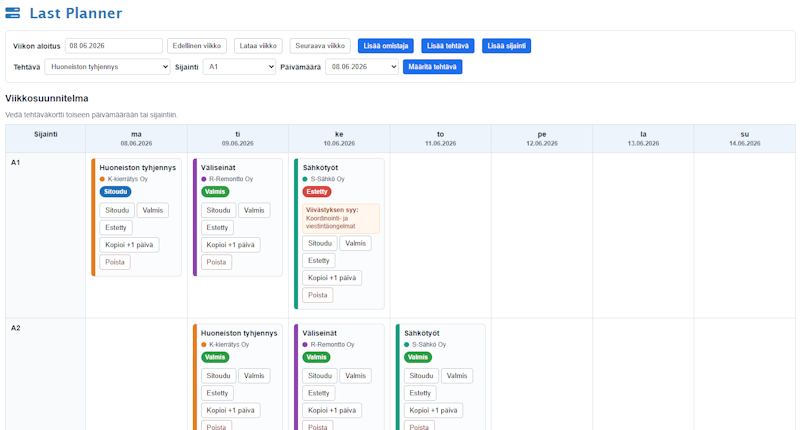Click Valmis button on A2 Huoneiston tyhjennys

pos(254,376)
